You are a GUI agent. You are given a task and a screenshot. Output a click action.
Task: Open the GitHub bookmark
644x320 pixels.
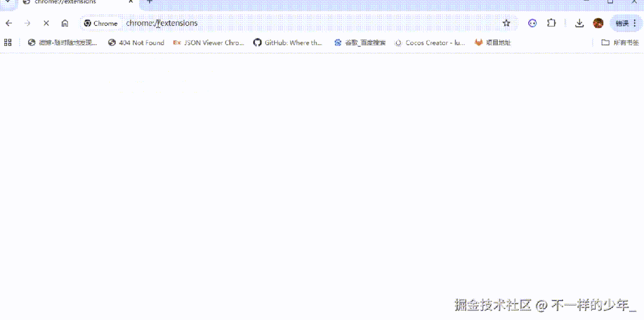pyautogui.click(x=288, y=43)
